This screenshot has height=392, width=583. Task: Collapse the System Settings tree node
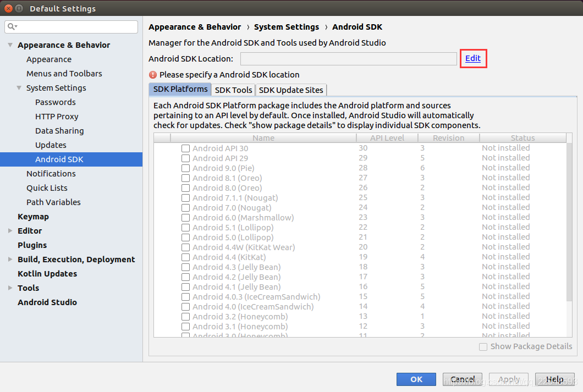coord(19,88)
